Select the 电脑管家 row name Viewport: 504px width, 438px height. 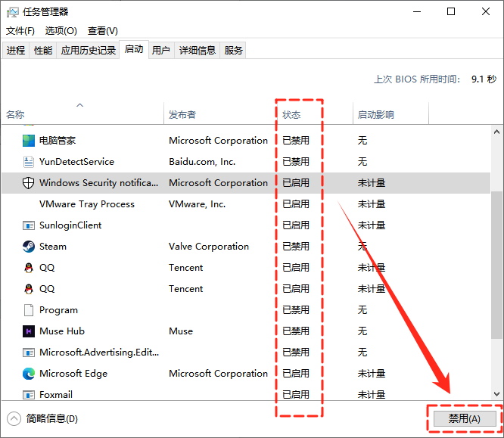click(x=58, y=141)
